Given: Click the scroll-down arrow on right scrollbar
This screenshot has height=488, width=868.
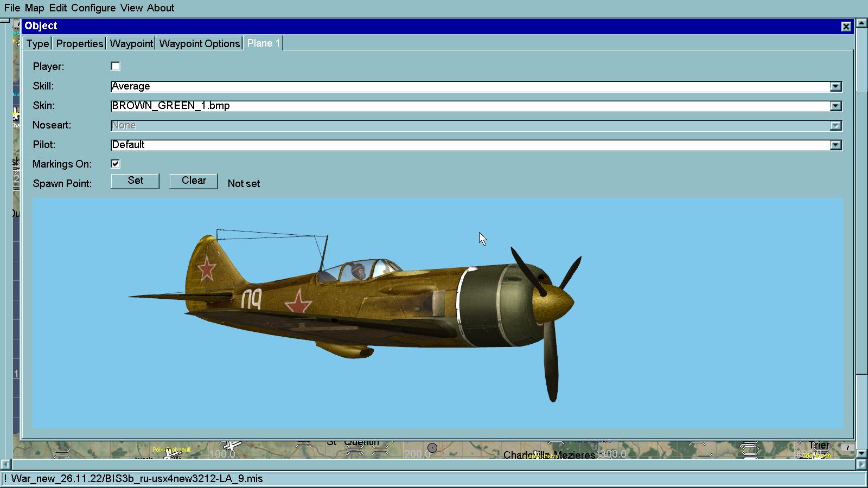Looking at the screenshot, I should [x=861, y=452].
